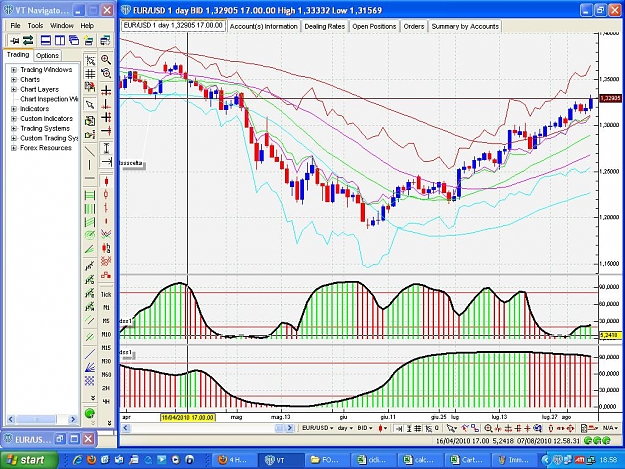Switch to M15 timeframe
Screen dimensions: 625x469
click(106, 348)
